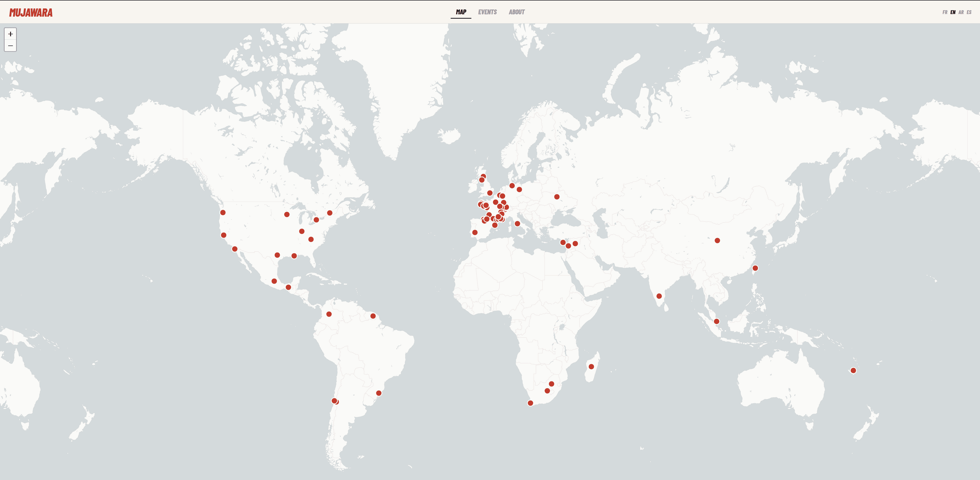Open the ABOUT tab
Image resolution: width=980 pixels, height=480 pixels.
517,12
